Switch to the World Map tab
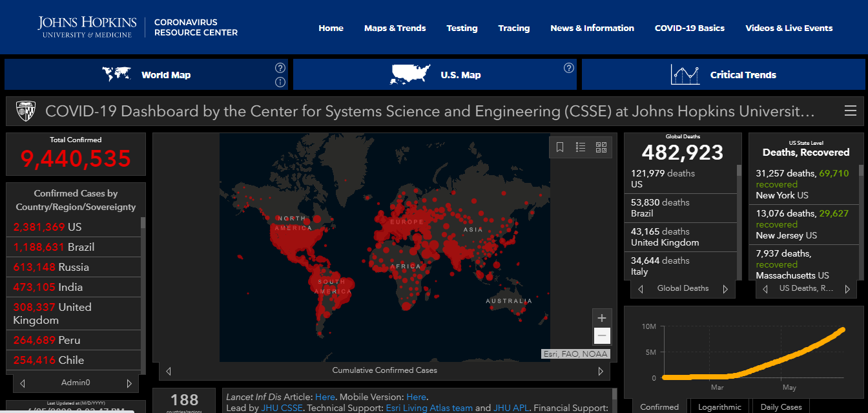The height and width of the screenshot is (413, 868). 147,74
